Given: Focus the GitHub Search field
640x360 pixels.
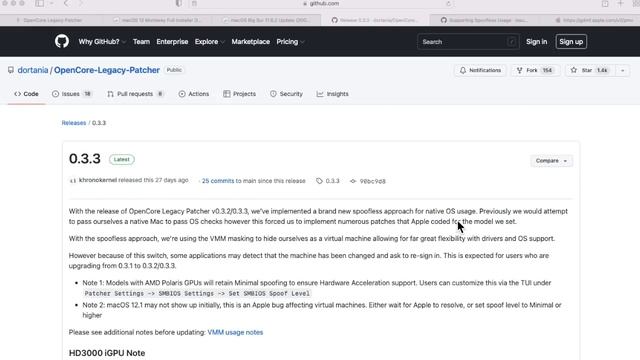Looking at the screenshot, I should (468, 42).
